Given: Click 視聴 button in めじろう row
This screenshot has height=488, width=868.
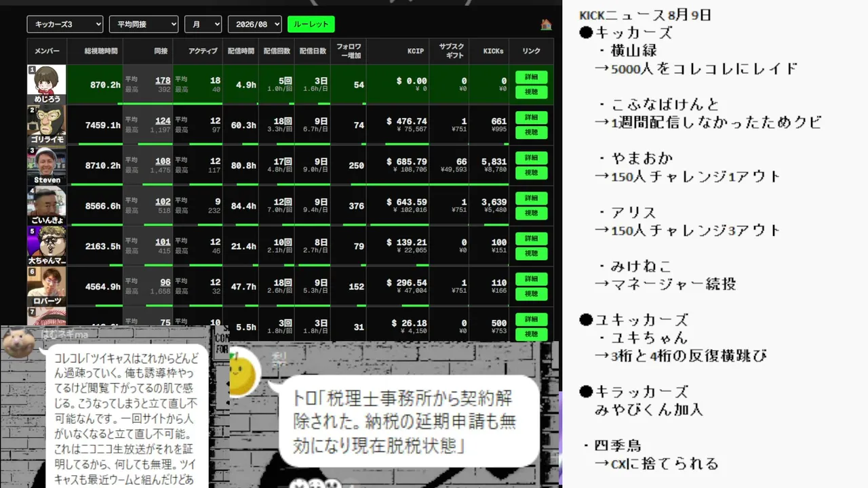Looking at the screenshot, I should (x=531, y=92).
